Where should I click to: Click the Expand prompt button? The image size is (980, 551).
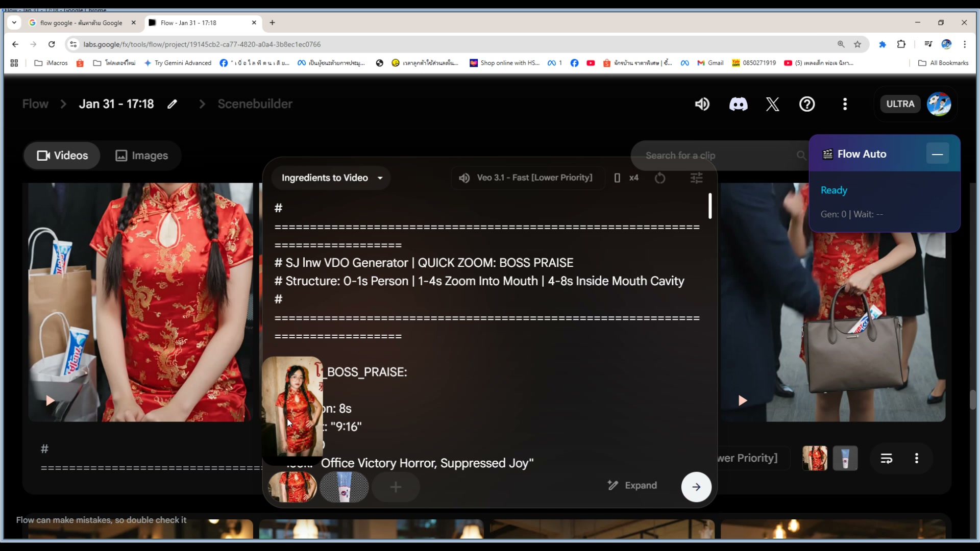click(x=632, y=485)
